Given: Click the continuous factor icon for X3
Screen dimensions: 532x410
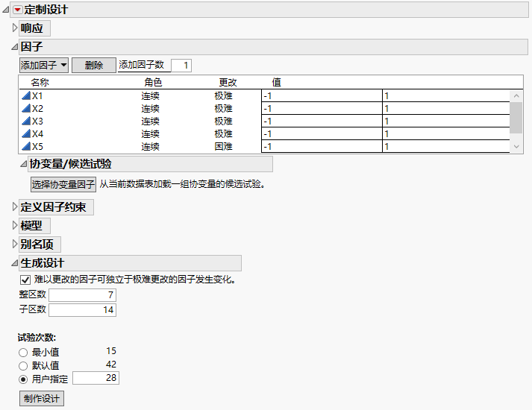Looking at the screenshot, I should pyautogui.click(x=26, y=121).
